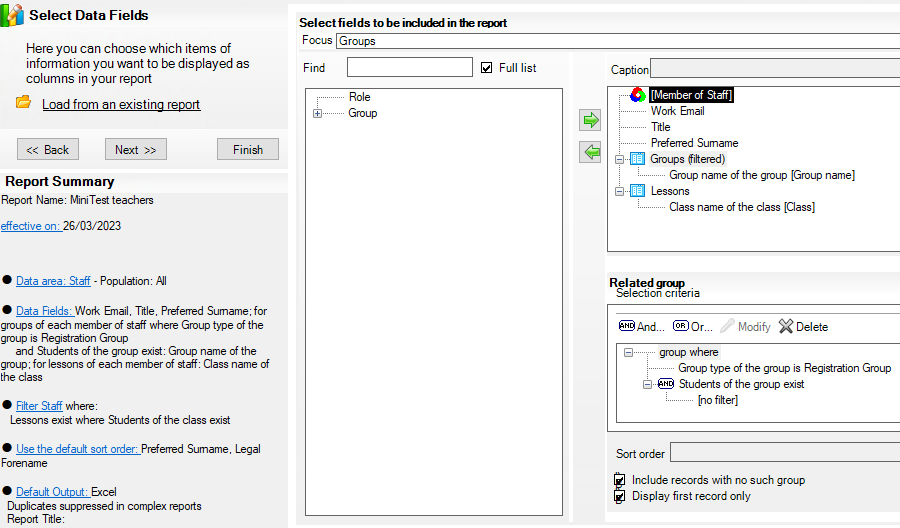This screenshot has width=900, height=528.
Task: Select Group name of the group [Group name]
Action: tap(762, 175)
